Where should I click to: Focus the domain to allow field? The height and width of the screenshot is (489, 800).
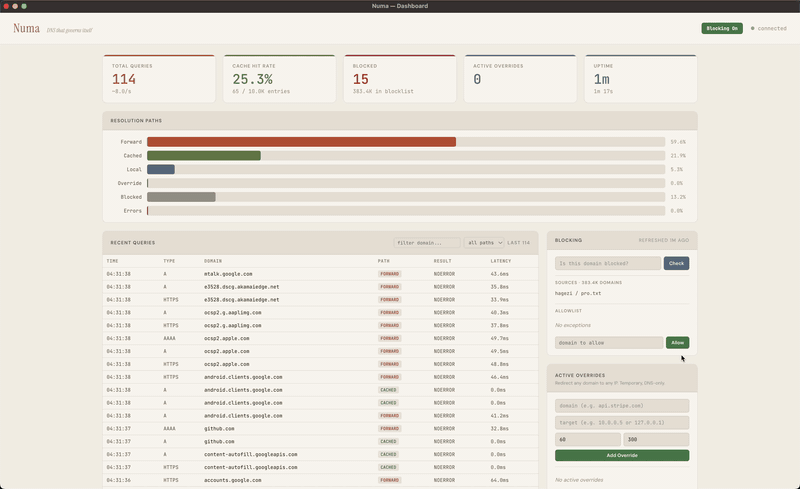point(609,343)
